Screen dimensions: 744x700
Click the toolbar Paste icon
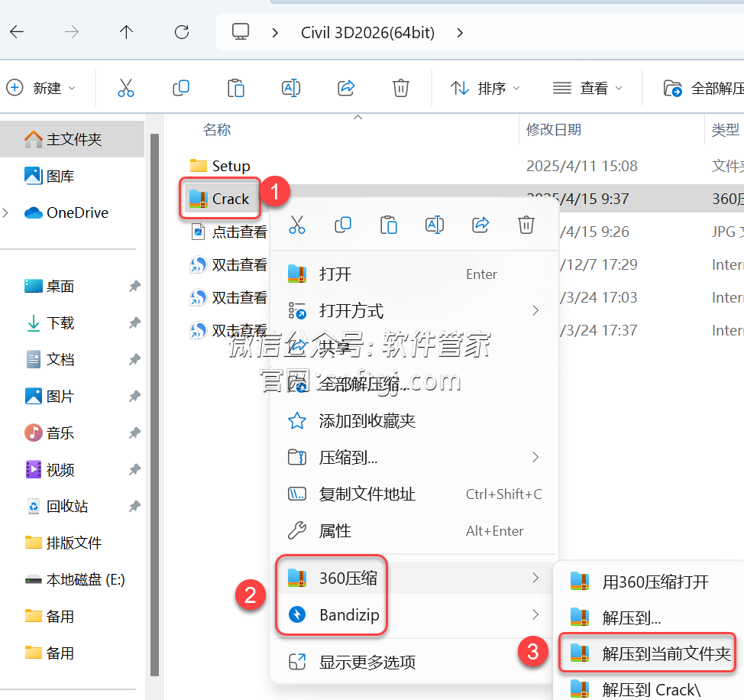click(236, 88)
